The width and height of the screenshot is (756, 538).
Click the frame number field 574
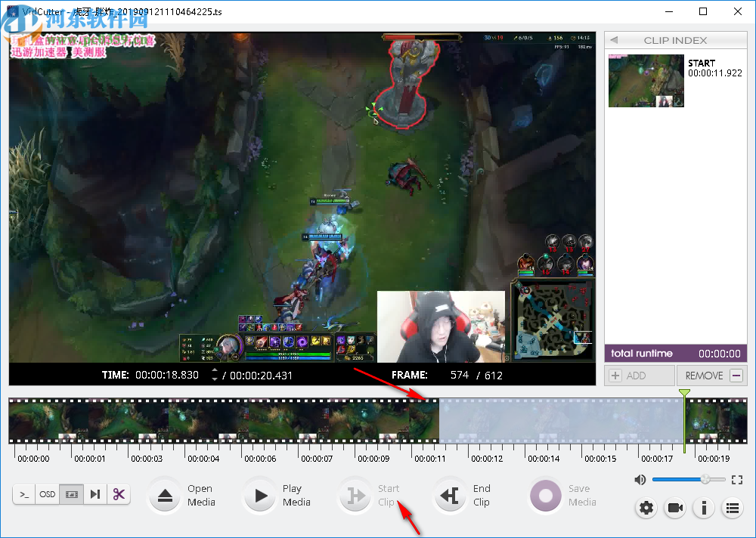pos(460,375)
